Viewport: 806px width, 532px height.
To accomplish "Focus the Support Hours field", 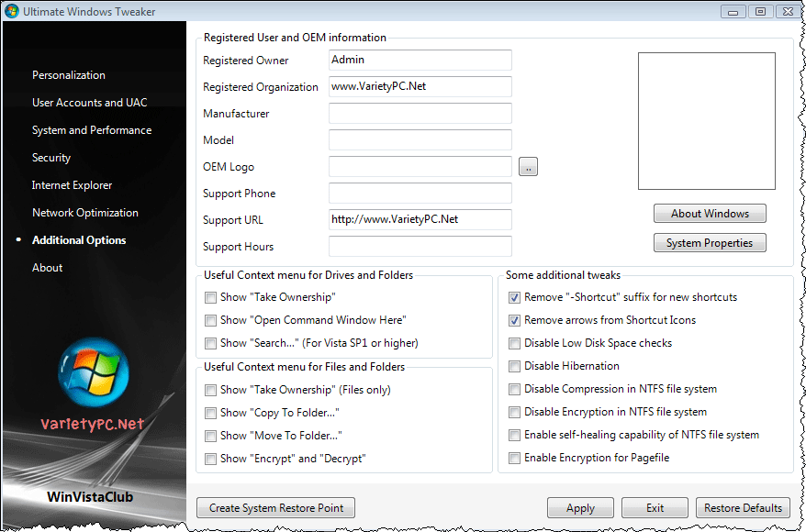I will (420, 247).
